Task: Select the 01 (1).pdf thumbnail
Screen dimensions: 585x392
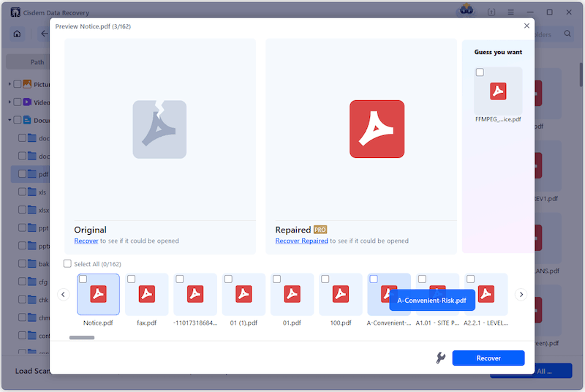Action: [x=244, y=295]
